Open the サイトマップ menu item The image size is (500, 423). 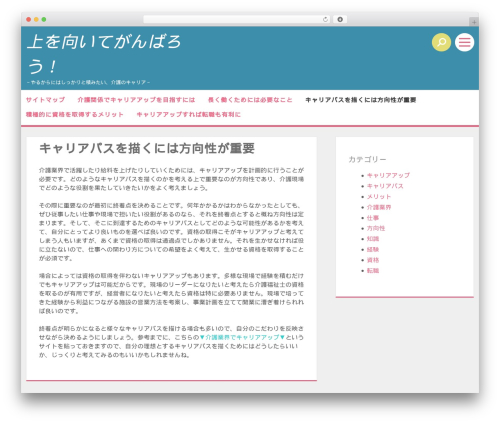click(x=45, y=100)
